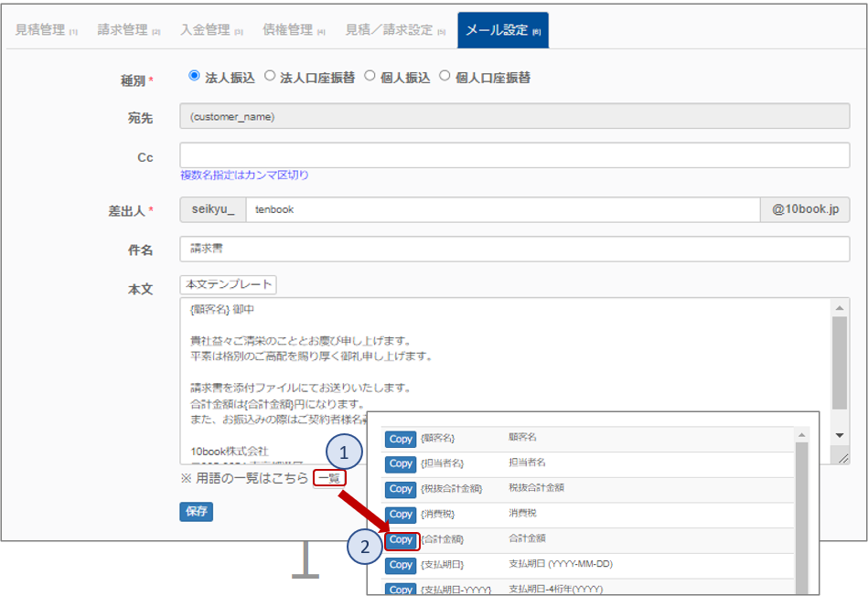Viewport: 868px width, 596px height.
Task: Go to the 見積／請求設定 tab
Action: click(x=395, y=30)
